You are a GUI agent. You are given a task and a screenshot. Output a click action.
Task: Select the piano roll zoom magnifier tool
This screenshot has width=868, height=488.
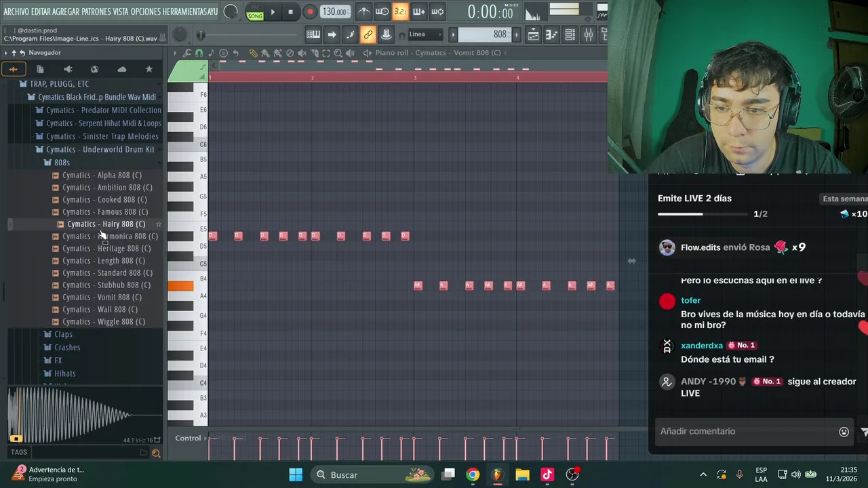tap(338, 53)
